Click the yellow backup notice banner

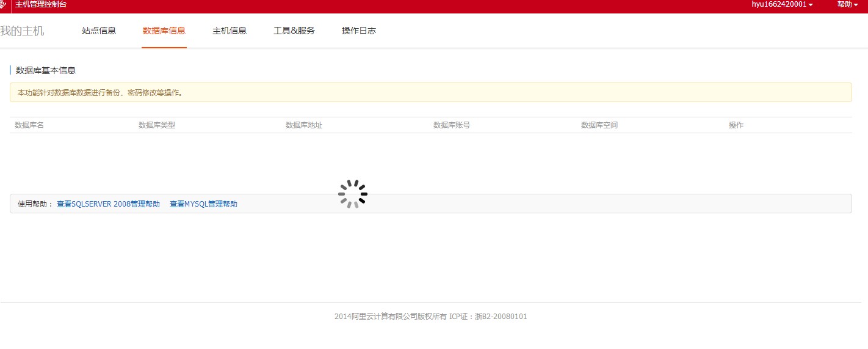click(x=430, y=93)
